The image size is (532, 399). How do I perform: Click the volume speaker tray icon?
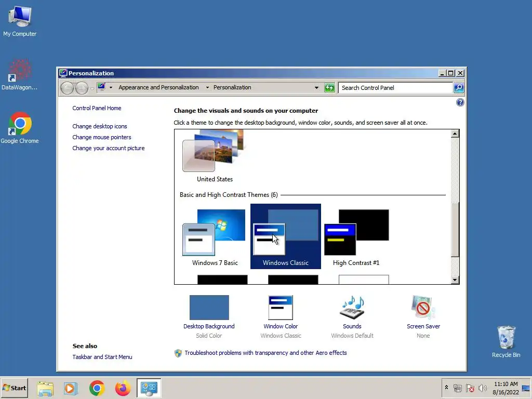482,388
